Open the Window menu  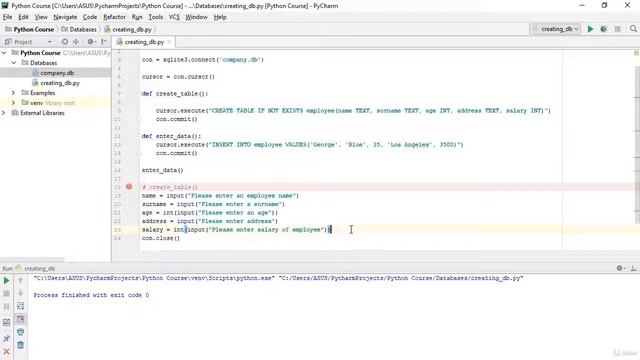[197, 17]
